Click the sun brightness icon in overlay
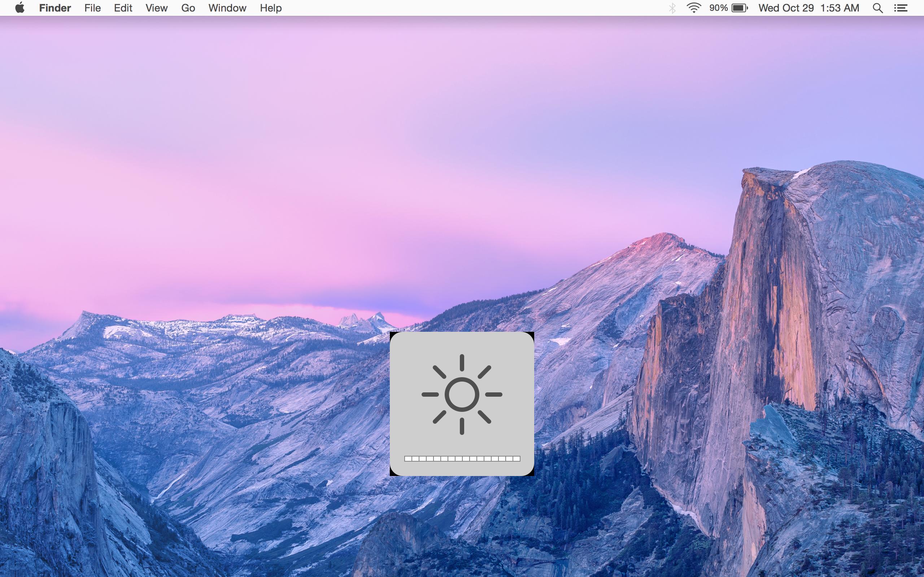Viewport: 924px width, 577px height. tap(462, 394)
